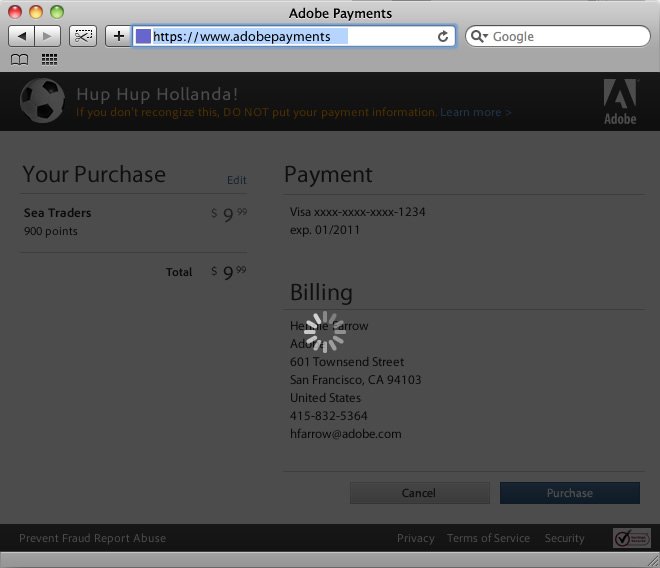Click the Total label
Image resolution: width=660 pixels, height=568 pixels.
point(179,272)
